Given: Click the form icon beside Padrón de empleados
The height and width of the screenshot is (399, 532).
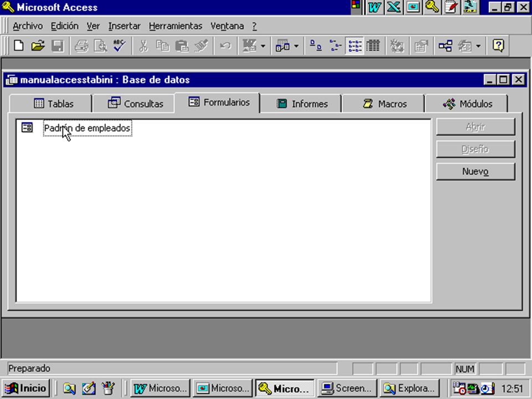Looking at the screenshot, I should pyautogui.click(x=27, y=127).
